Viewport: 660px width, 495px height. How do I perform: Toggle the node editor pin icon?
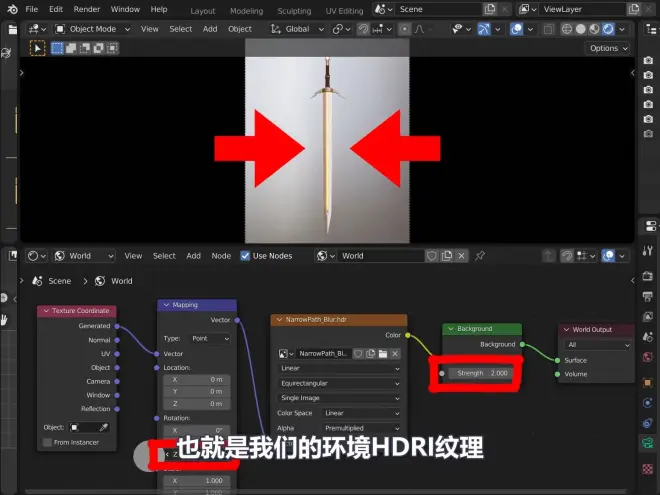pos(479,256)
